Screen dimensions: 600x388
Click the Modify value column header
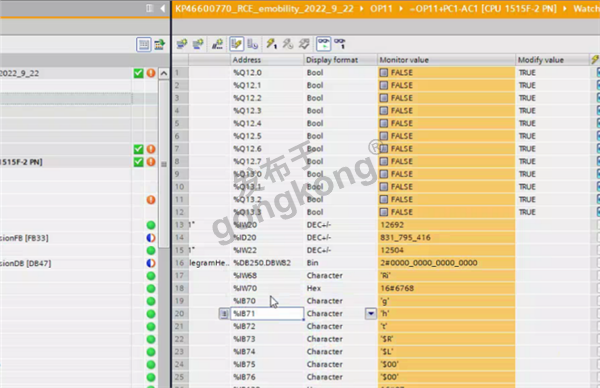(553, 60)
